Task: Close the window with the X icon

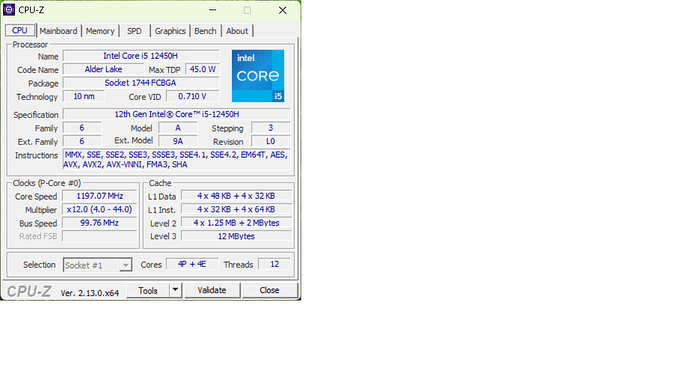Action: point(283,10)
